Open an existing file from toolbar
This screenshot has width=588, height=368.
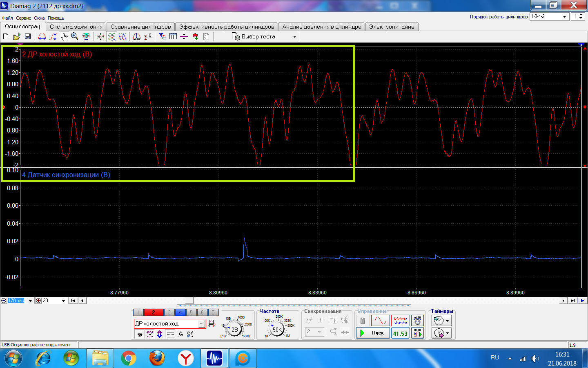tap(16, 37)
